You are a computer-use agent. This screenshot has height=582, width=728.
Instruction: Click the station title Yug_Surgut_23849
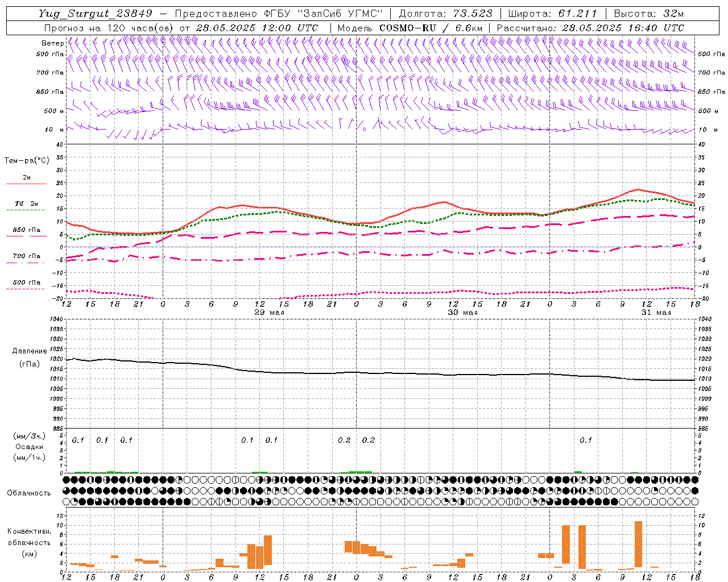coord(95,14)
